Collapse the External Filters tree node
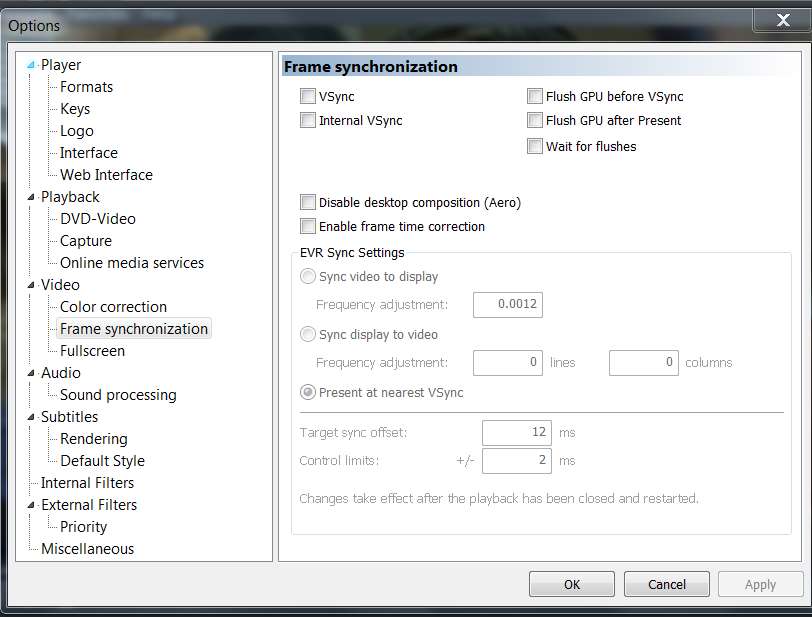 click(x=31, y=505)
